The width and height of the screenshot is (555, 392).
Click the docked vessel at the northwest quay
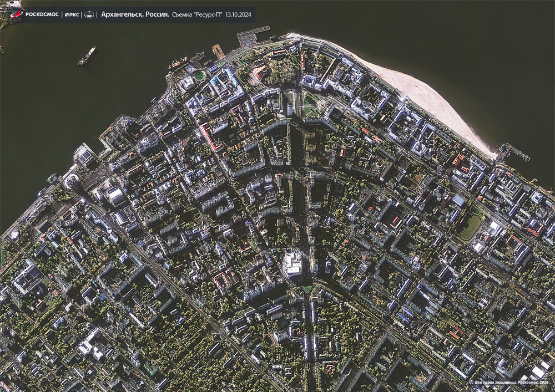tap(179, 64)
